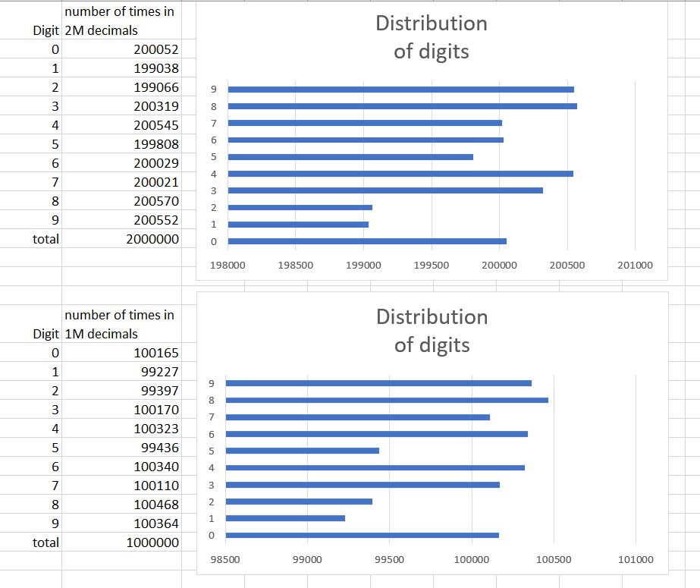
Task: Select the 200000 axis label
Action: (x=499, y=266)
